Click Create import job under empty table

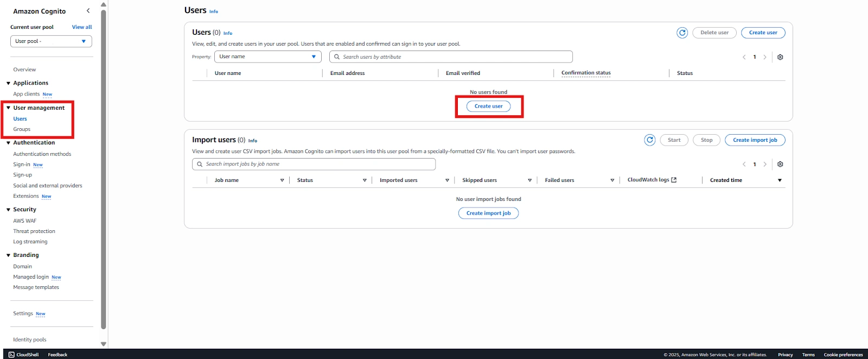point(488,213)
